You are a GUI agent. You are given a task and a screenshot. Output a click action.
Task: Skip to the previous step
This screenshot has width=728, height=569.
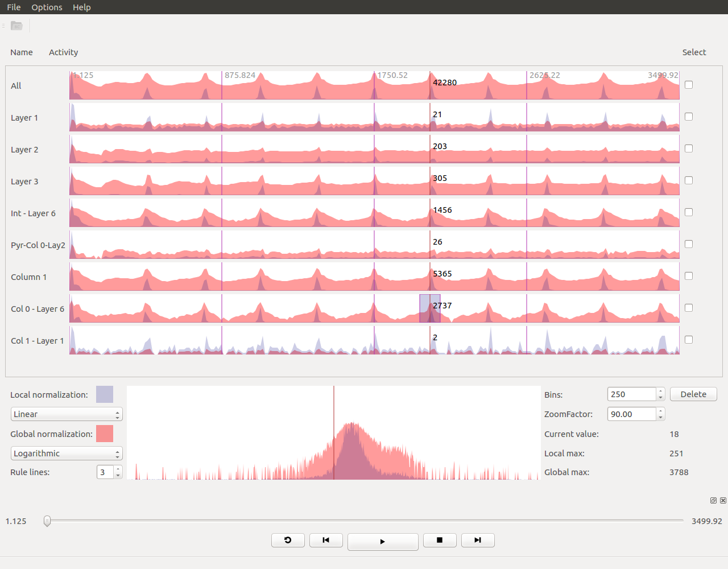tap(326, 540)
